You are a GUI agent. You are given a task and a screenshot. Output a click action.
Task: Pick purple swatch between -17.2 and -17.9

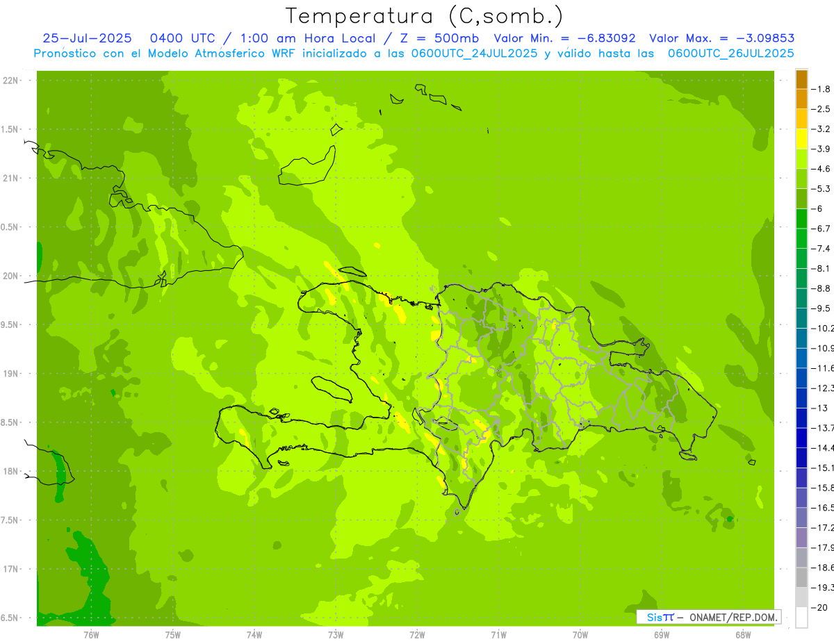point(801,538)
